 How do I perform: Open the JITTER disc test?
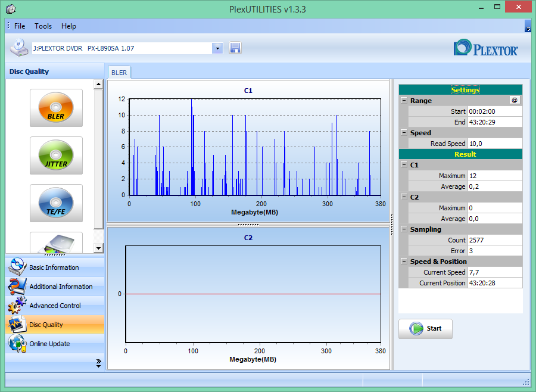[x=56, y=155]
